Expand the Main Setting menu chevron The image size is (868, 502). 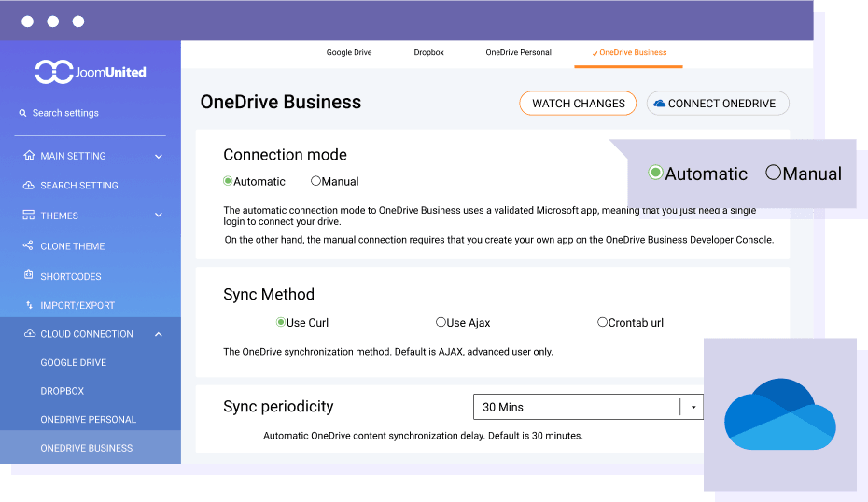pos(159,156)
